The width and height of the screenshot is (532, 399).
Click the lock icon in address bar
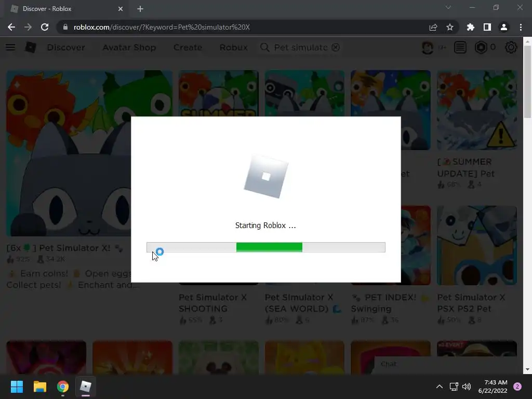65,27
